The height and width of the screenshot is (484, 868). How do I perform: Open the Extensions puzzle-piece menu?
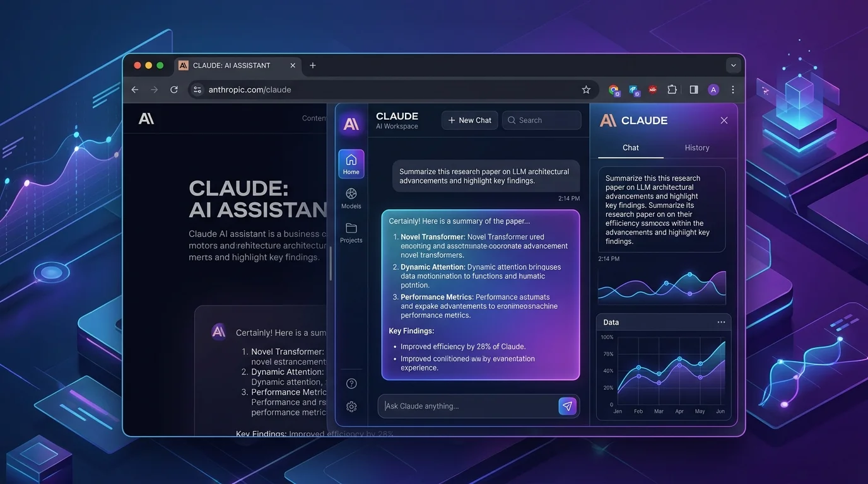(x=672, y=89)
